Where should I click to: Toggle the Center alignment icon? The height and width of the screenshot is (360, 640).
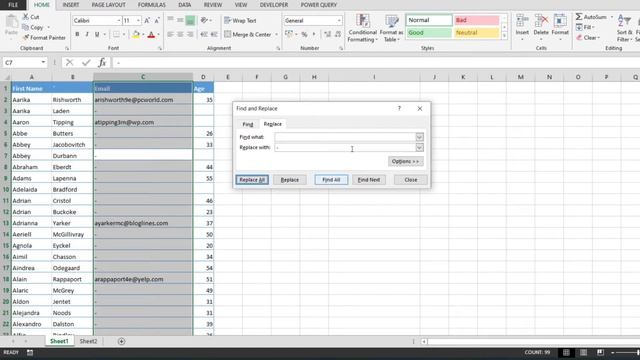(180, 35)
